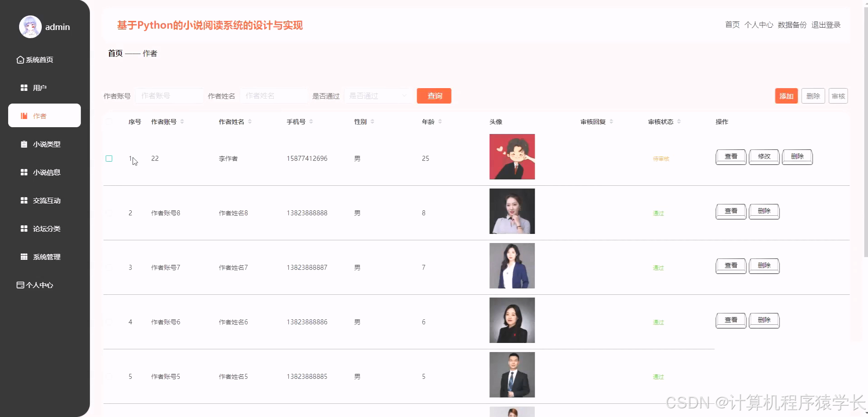The height and width of the screenshot is (417, 868).
Task: Tick the checkbox for row 作者账号8
Action: pyautogui.click(x=109, y=213)
